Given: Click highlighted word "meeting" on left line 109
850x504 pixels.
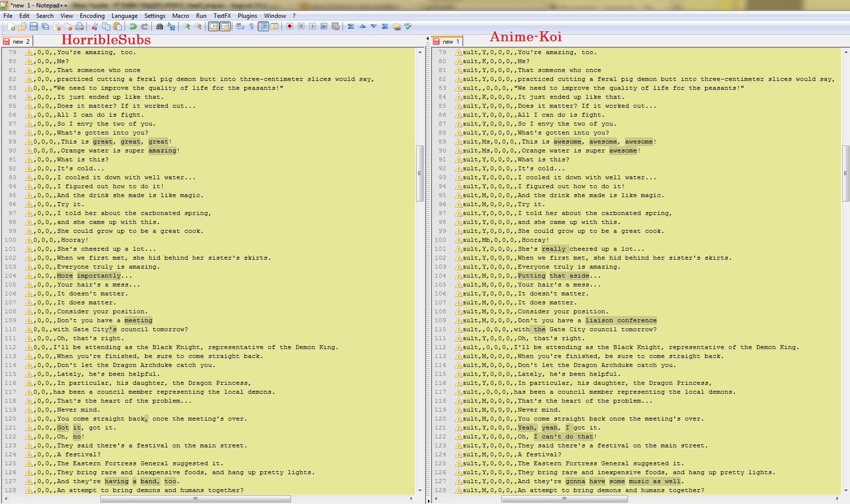Looking at the screenshot, I should pyautogui.click(x=139, y=320).
